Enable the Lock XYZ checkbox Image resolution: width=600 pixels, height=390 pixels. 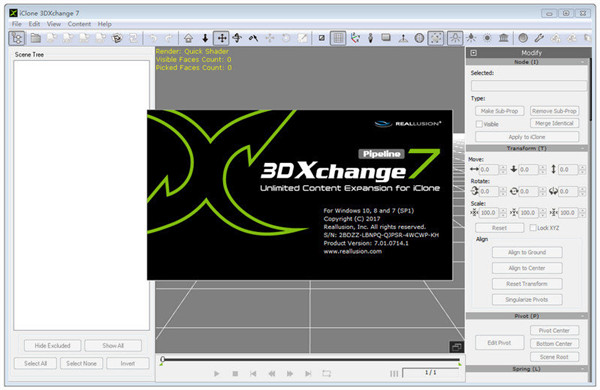point(533,228)
